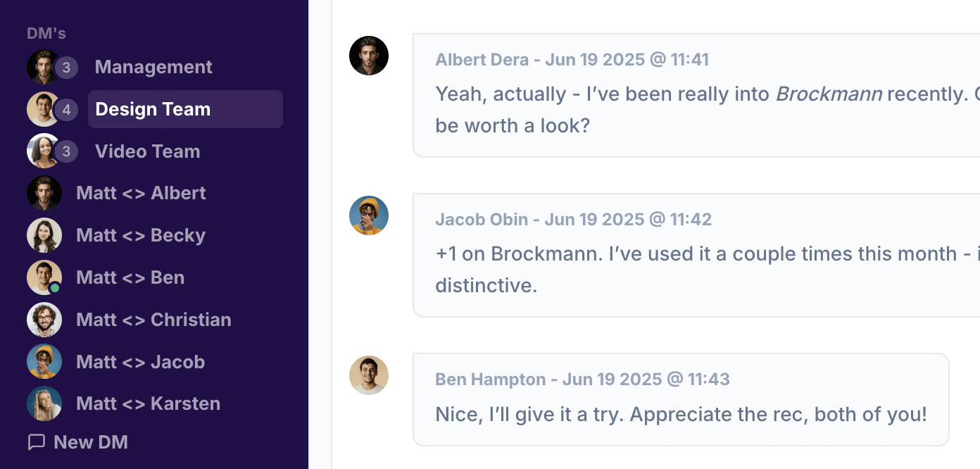This screenshot has width=980, height=469.
Task: Open the Matt <> Jacob direct message
Action: pyautogui.click(x=140, y=362)
